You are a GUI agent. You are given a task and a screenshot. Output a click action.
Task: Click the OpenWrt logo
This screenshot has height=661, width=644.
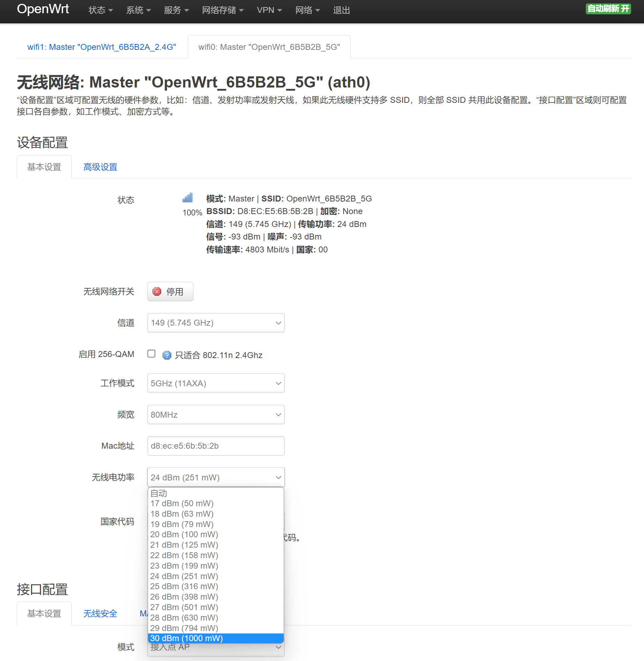(43, 9)
